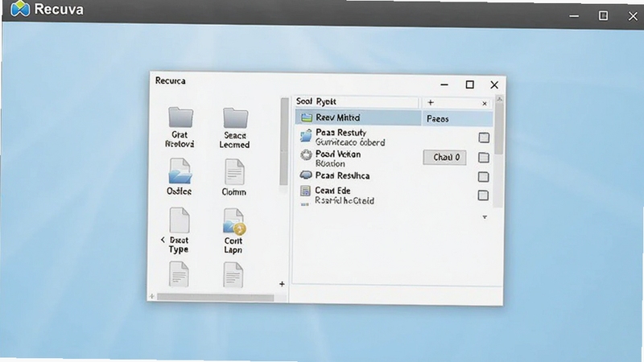Close the list header with small x
This screenshot has height=362, width=644.
tap(485, 104)
